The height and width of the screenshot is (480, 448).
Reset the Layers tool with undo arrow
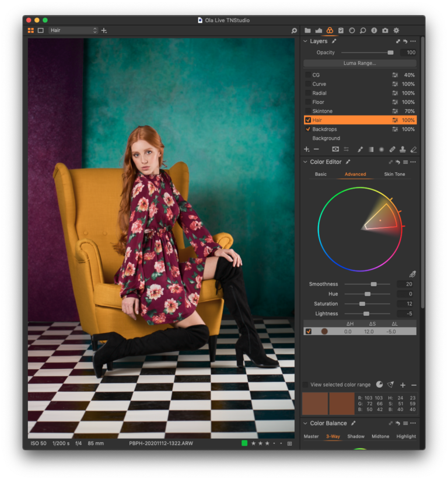[x=405, y=41]
